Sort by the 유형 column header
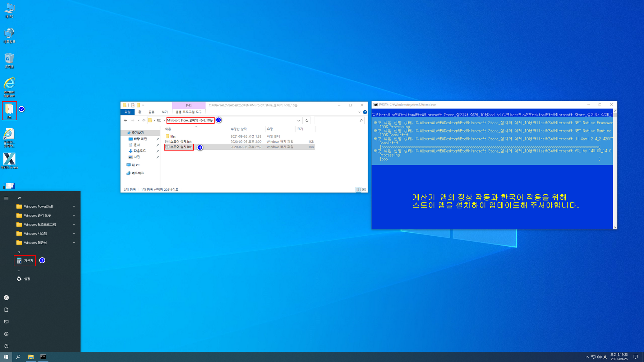 coord(280,129)
